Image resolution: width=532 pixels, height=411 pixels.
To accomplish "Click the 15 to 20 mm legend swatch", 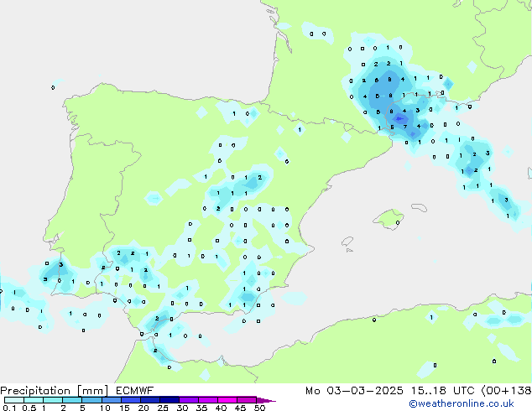I will tap(130, 400).
